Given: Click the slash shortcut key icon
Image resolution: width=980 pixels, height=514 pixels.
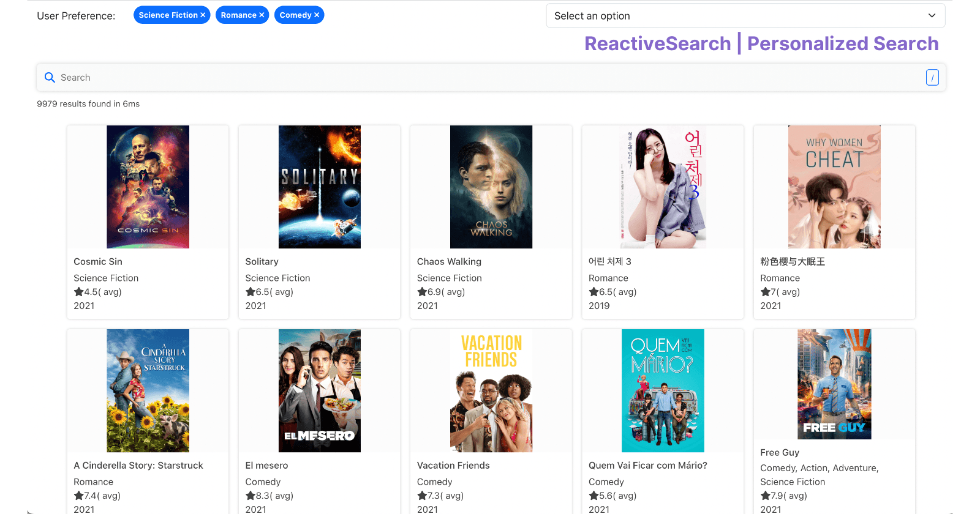Looking at the screenshot, I should click(932, 78).
